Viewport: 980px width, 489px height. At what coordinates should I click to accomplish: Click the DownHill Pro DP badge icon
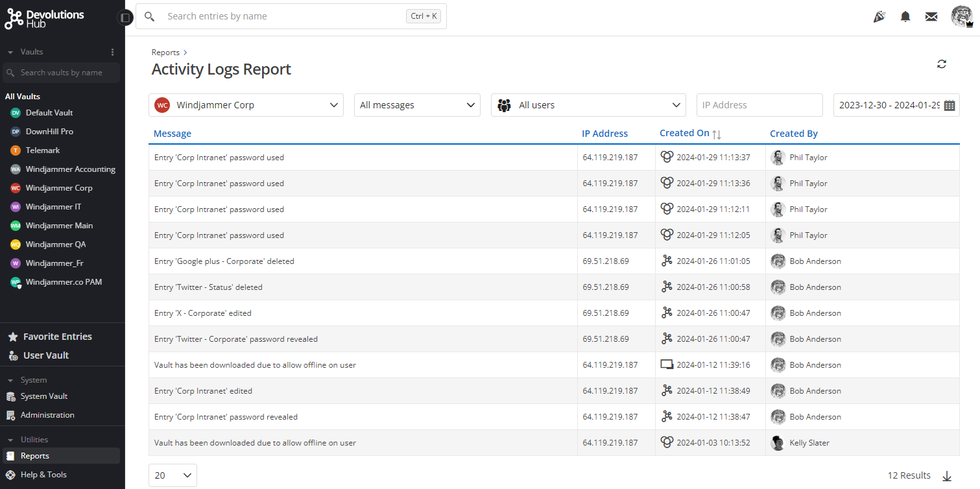pyautogui.click(x=16, y=132)
